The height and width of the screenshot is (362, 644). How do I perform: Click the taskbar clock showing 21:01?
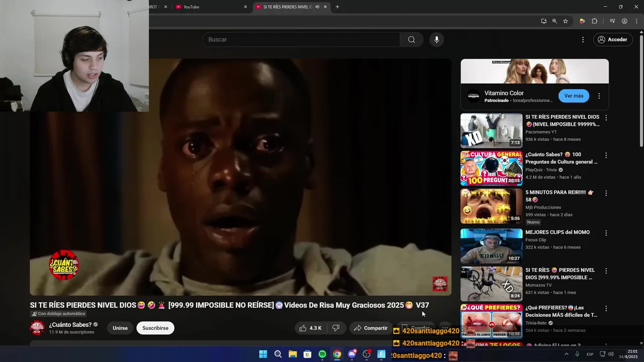628,354
